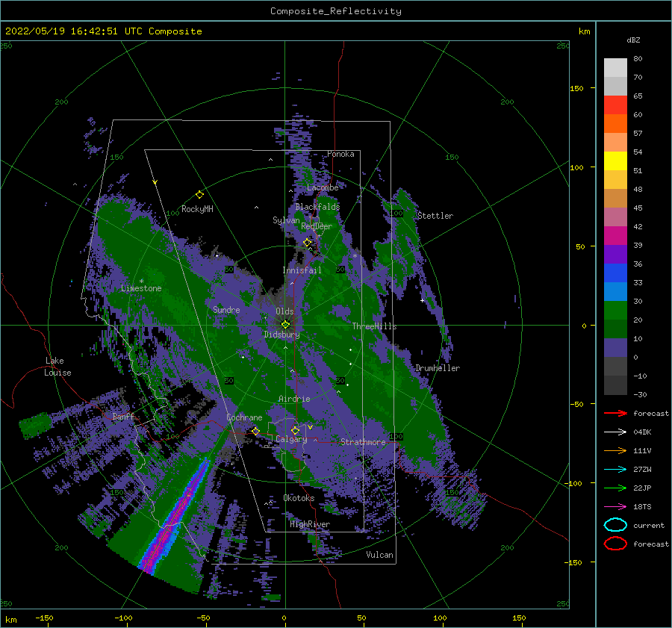The image size is (672, 628).
Task: Click the Banff label
Action: click(x=123, y=416)
